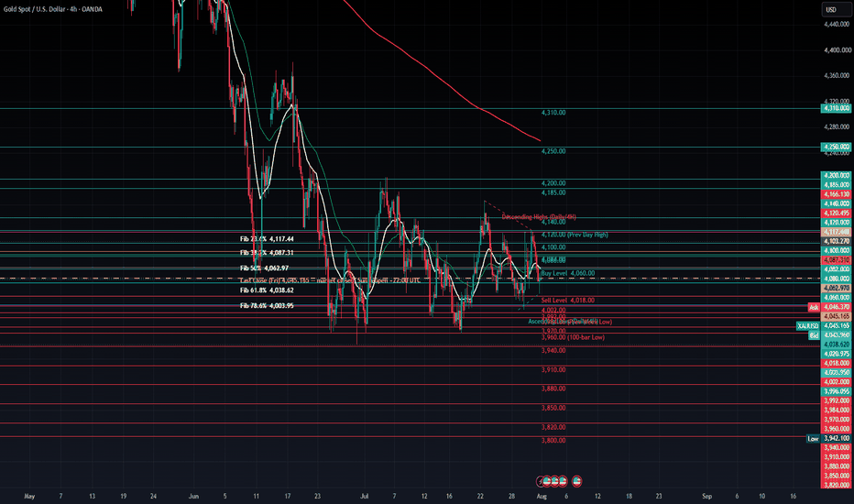Click the Jun label on time axis
Image resolution: width=854 pixels, height=504 pixels.
point(193,497)
